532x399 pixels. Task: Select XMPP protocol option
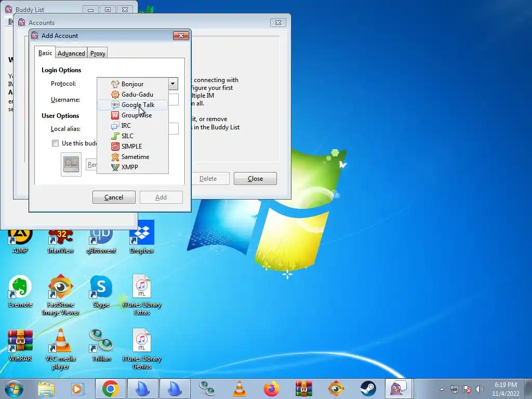coord(132,167)
